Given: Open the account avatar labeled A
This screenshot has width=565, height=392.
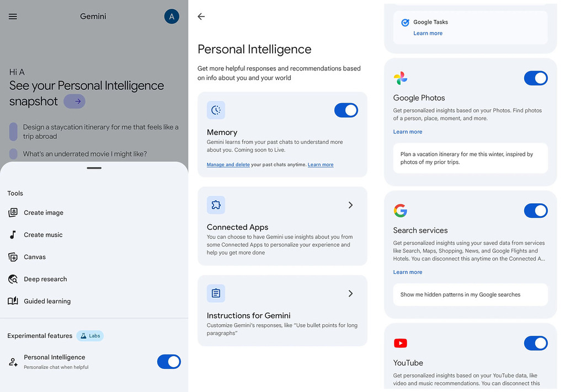Looking at the screenshot, I should (172, 17).
